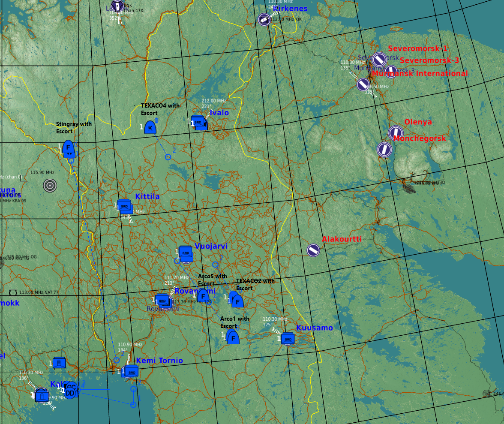Click the ground unit at Vuojarvi
The image size is (504, 424).
[x=186, y=253]
